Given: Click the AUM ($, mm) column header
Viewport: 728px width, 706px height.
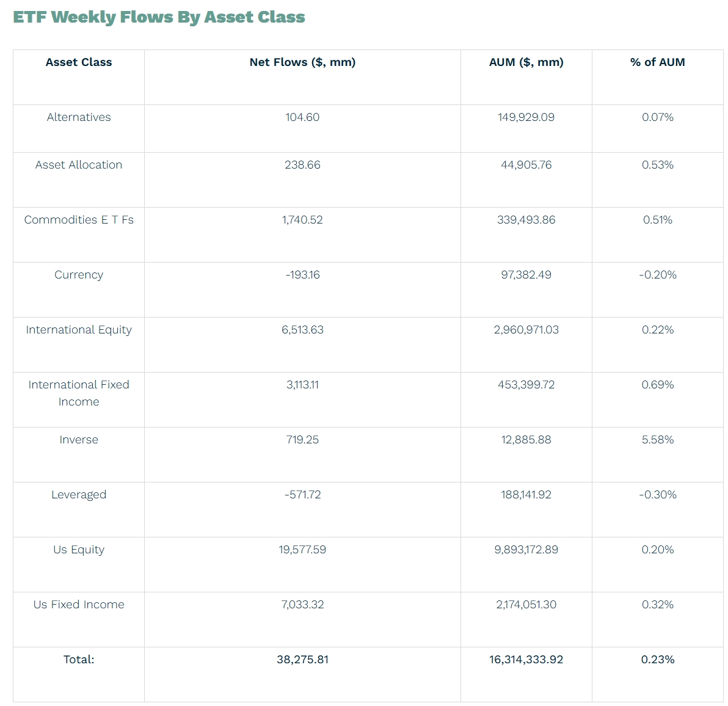Looking at the screenshot, I should [x=526, y=62].
